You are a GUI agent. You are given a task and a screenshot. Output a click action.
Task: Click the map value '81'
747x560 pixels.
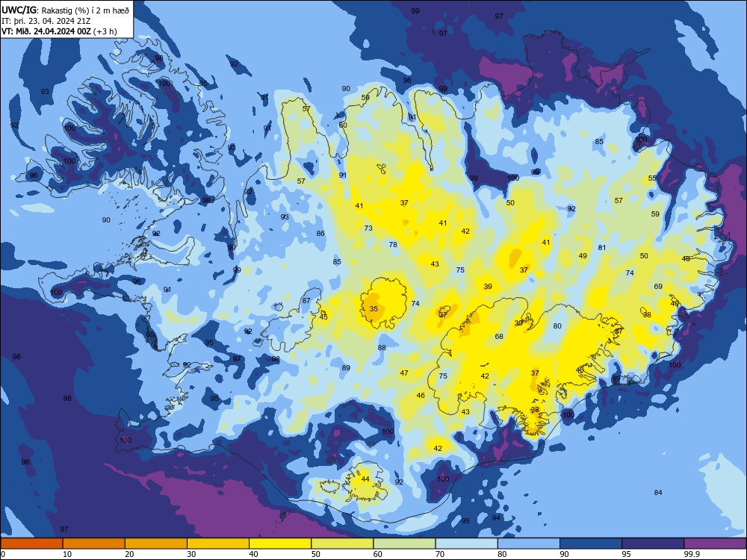pyautogui.click(x=601, y=248)
